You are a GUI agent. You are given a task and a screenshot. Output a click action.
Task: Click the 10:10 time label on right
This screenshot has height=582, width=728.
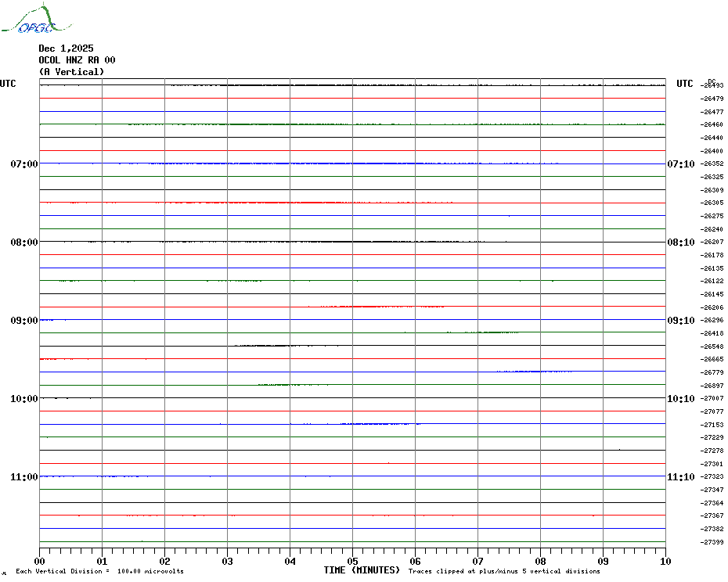point(679,399)
